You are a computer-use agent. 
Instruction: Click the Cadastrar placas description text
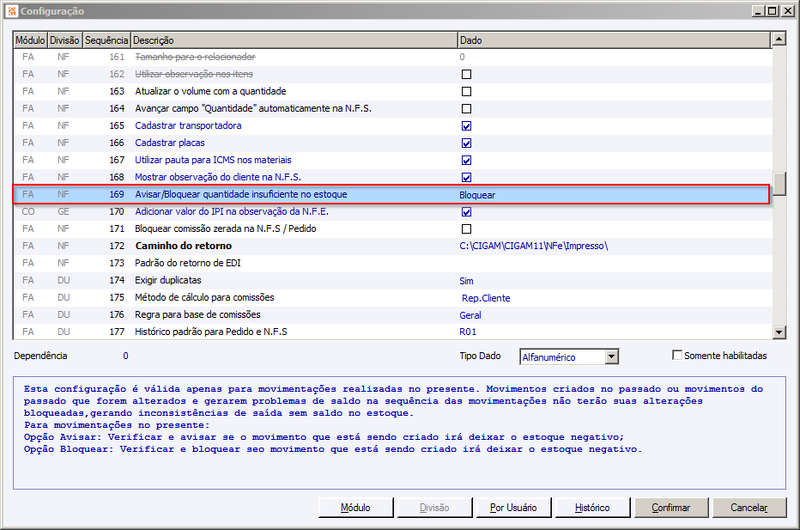click(x=169, y=143)
